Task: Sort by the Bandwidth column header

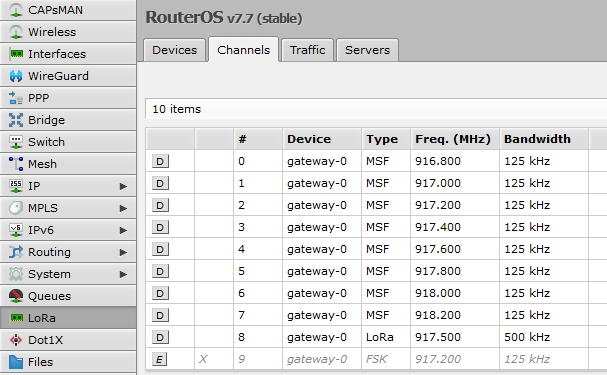Action: [x=544, y=139]
